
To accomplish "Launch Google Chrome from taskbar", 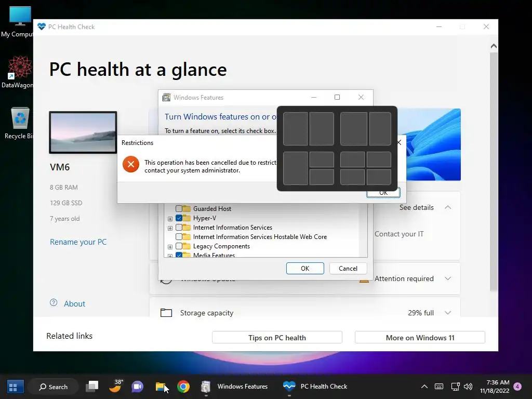I will tap(183, 387).
